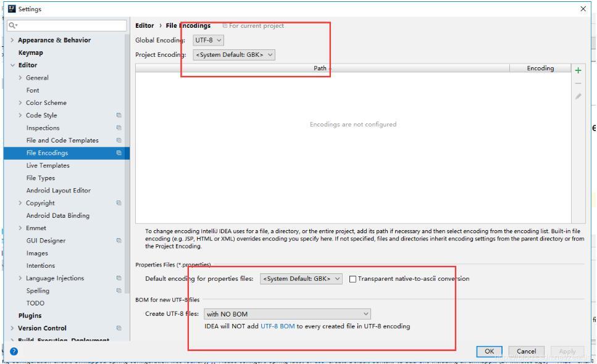Open properties files default encoding dropdown
This screenshot has width=597, height=364.
(301, 279)
